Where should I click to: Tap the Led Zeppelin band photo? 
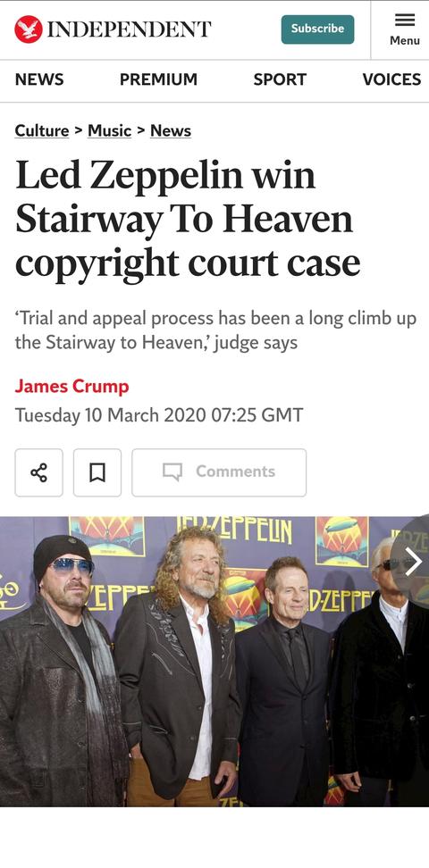(214, 661)
